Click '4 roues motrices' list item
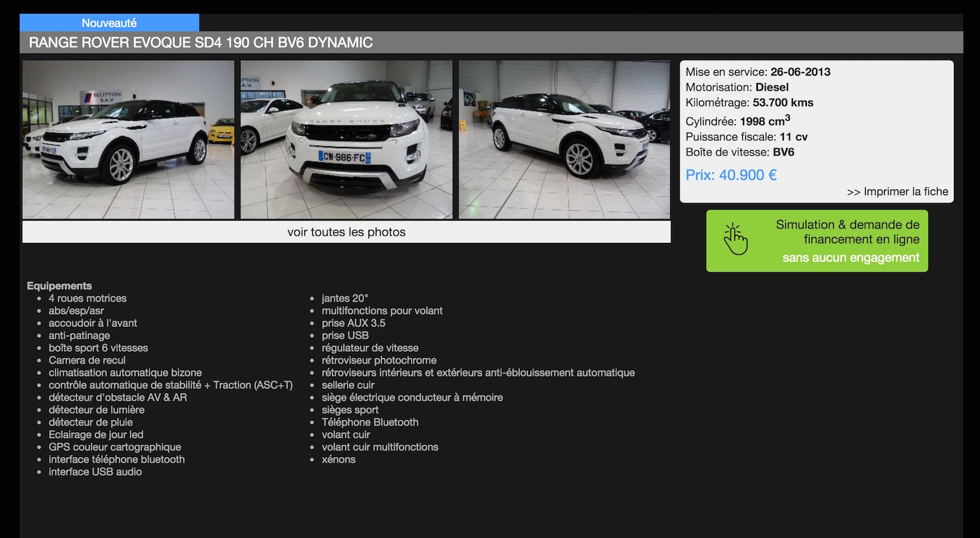The image size is (980, 538). (x=88, y=298)
